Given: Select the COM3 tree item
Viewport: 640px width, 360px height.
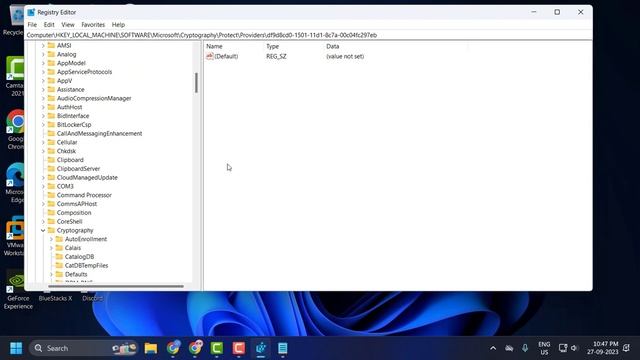Looking at the screenshot, I should pos(65,186).
